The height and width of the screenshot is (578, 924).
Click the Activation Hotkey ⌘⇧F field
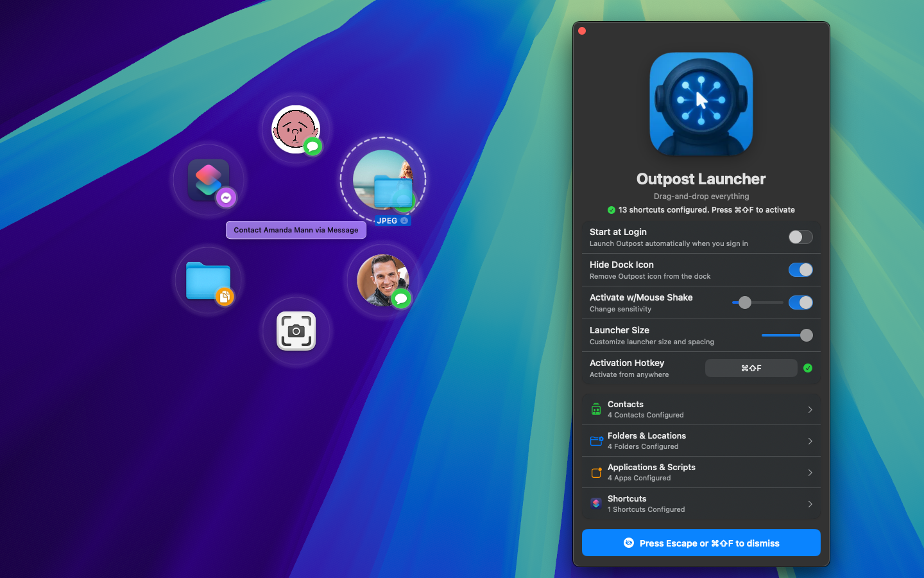(751, 368)
